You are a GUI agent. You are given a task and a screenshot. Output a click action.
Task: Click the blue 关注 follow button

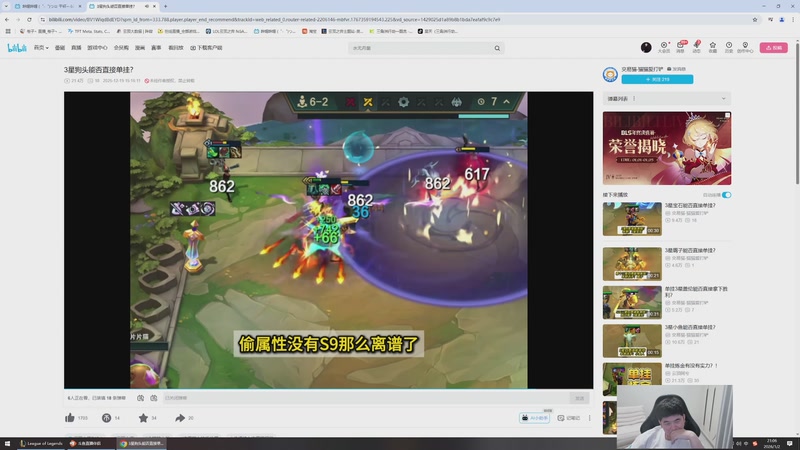click(x=657, y=79)
